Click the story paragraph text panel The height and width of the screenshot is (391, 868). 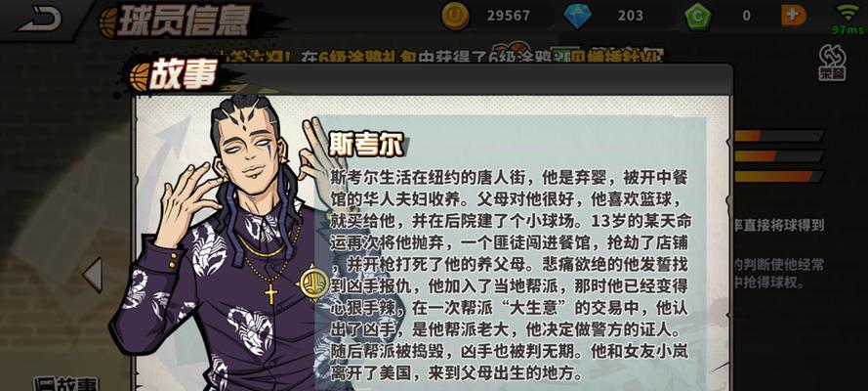510,276
